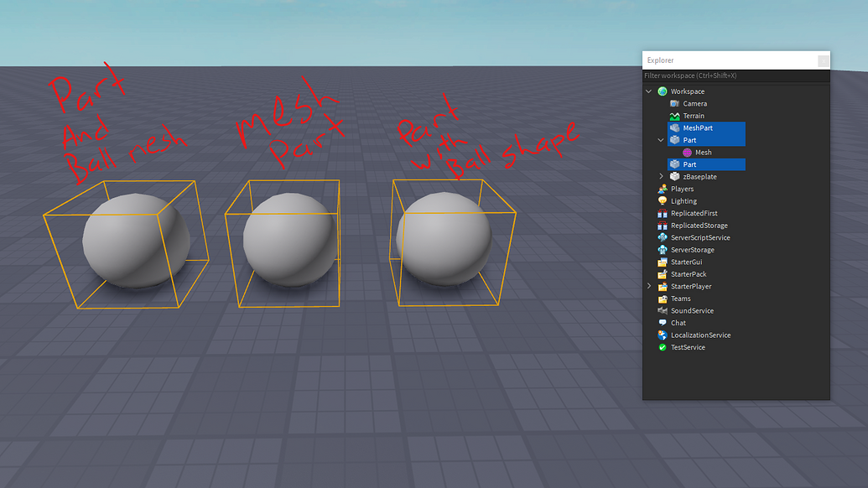Click the purple Mesh icon under Part
This screenshot has height=488, width=868.
[x=685, y=152]
